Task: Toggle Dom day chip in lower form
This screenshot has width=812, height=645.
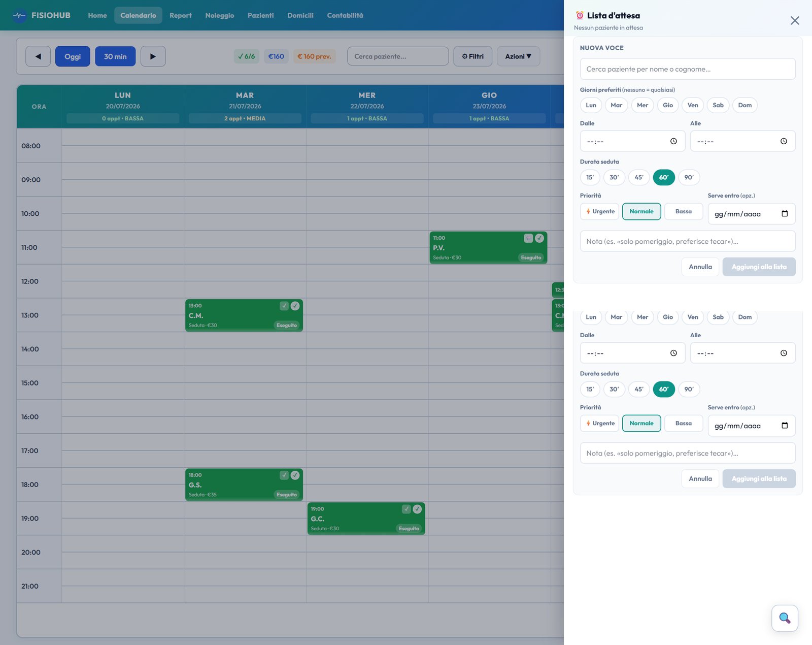Action: click(745, 317)
